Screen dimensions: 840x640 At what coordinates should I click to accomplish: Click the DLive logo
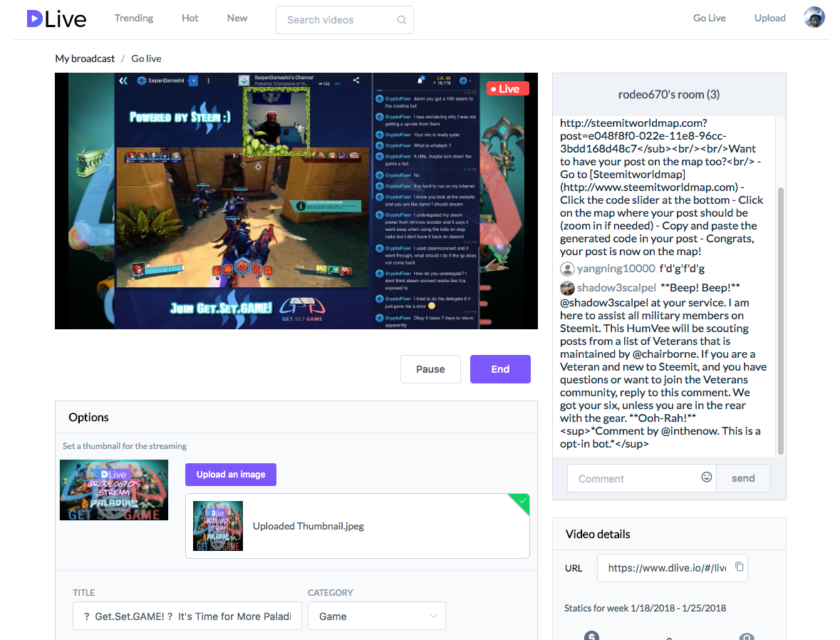click(x=56, y=19)
